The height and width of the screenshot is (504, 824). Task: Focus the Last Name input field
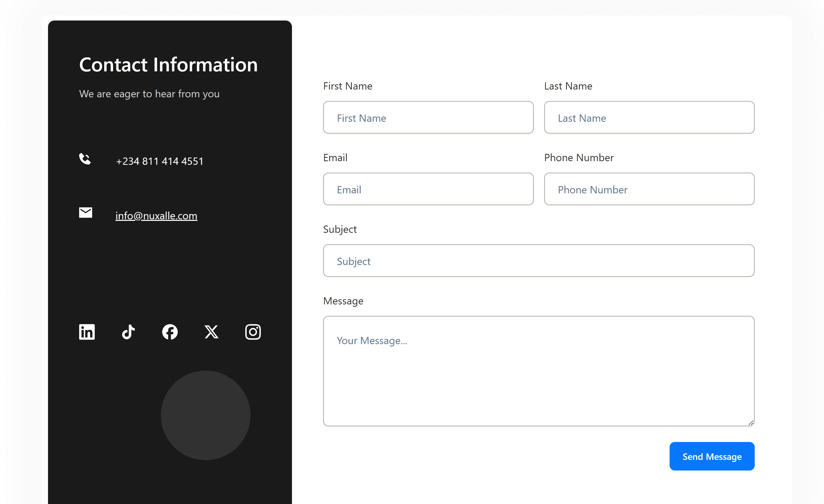coord(649,117)
